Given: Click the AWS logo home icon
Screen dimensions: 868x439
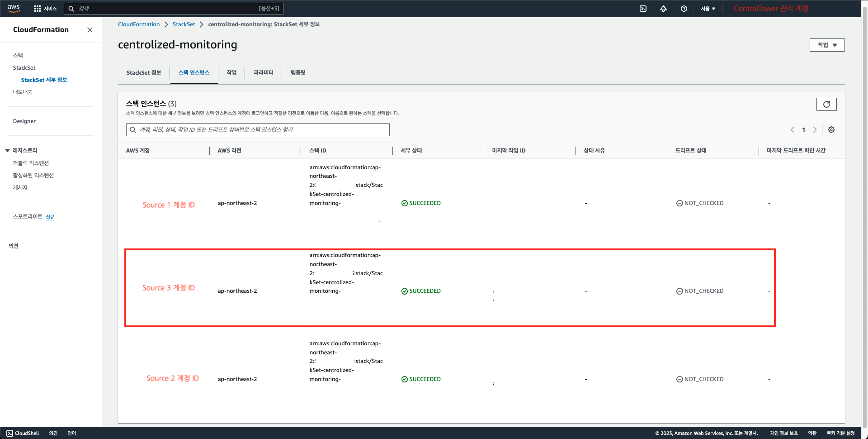Looking at the screenshot, I should pos(14,8).
